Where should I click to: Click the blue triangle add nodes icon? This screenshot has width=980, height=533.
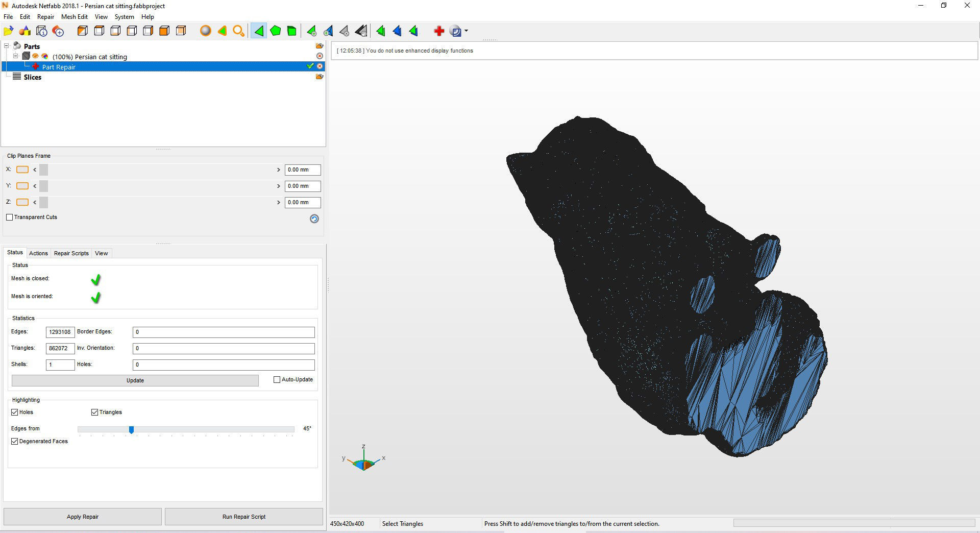328,31
